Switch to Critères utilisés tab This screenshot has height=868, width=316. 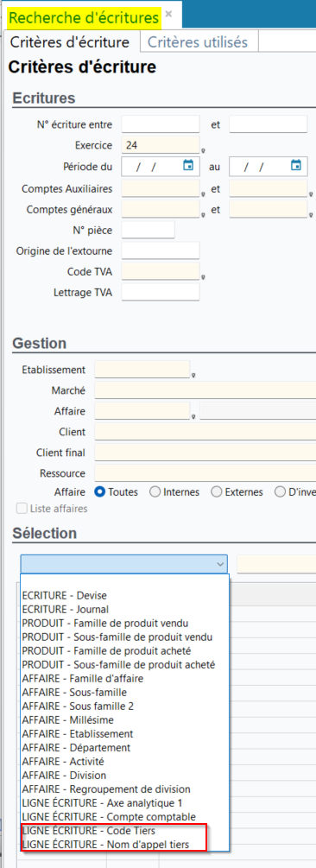pyautogui.click(x=198, y=42)
